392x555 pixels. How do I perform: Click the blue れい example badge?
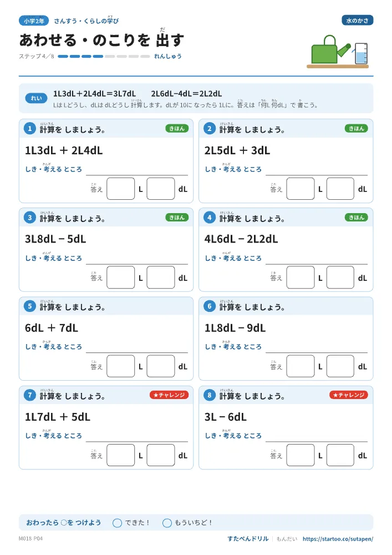(x=36, y=98)
